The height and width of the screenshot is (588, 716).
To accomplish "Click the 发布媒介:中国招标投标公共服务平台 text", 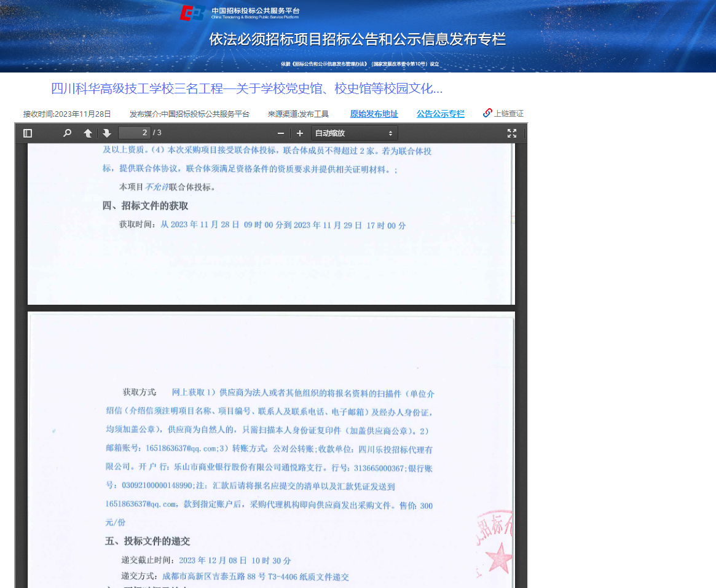I will click(x=189, y=114).
